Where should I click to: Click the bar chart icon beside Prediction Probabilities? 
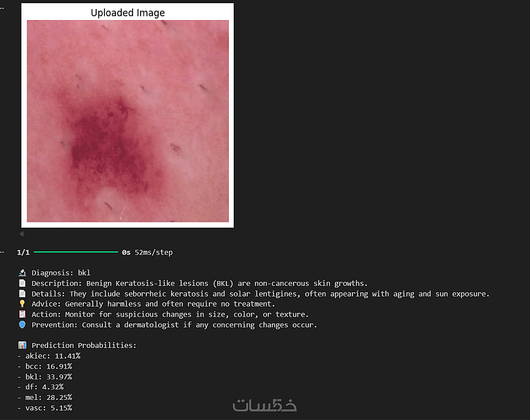tap(22, 345)
